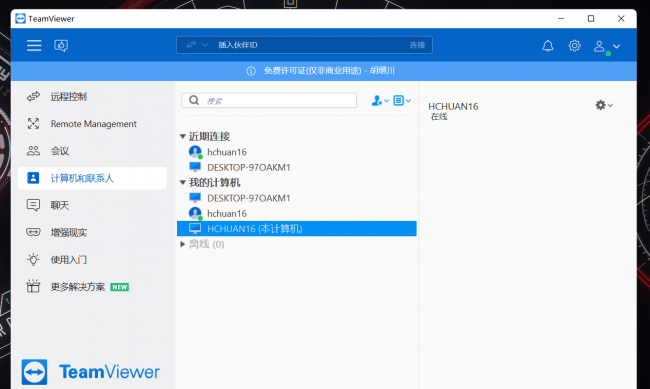Screen dimensions: 650x389
Task: Select 计算机和联系人 sidebar item
Action: click(x=92, y=178)
